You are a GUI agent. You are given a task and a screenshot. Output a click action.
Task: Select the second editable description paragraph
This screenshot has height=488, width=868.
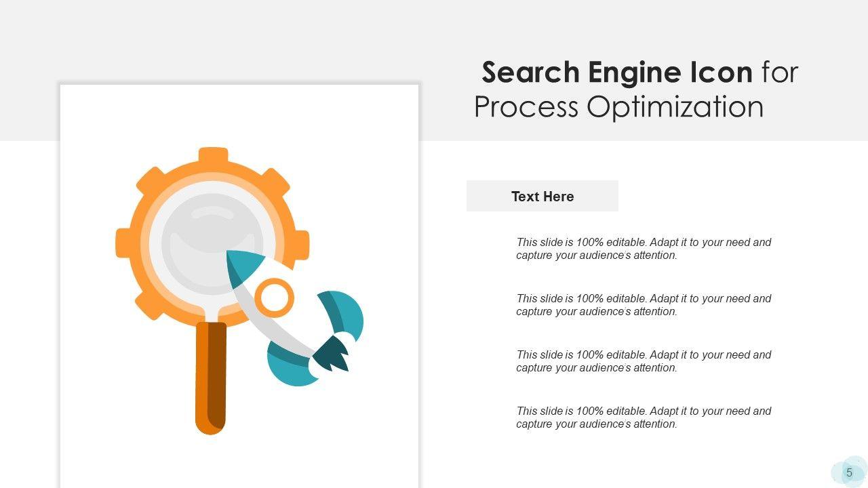[644, 305]
